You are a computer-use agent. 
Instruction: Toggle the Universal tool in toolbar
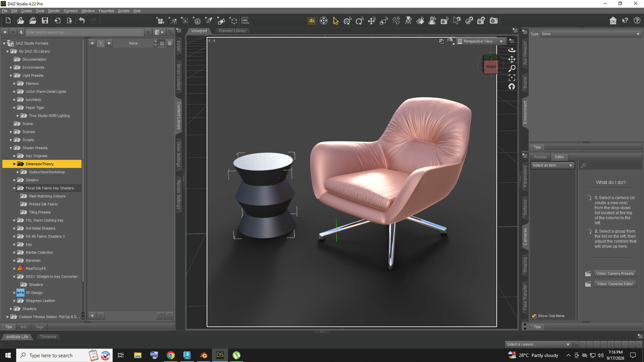click(x=347, y=21)
